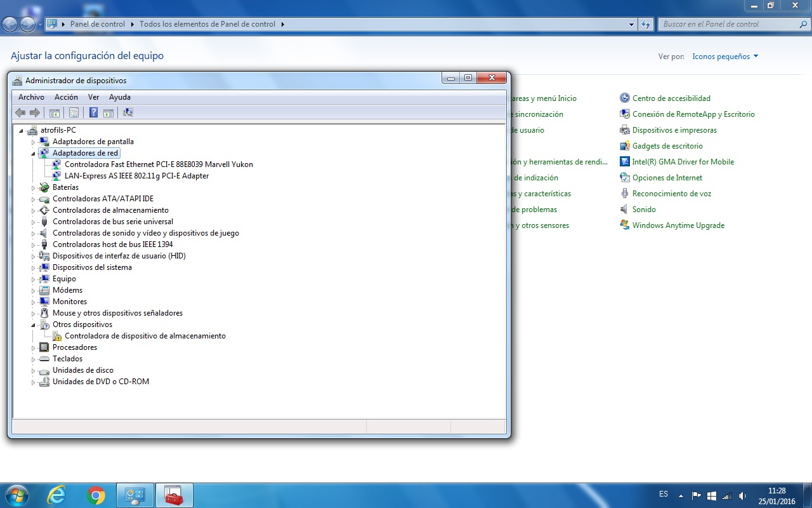812x508 pixels.
Task: Click the blue Help question mark icon
Action: point(93,112)
